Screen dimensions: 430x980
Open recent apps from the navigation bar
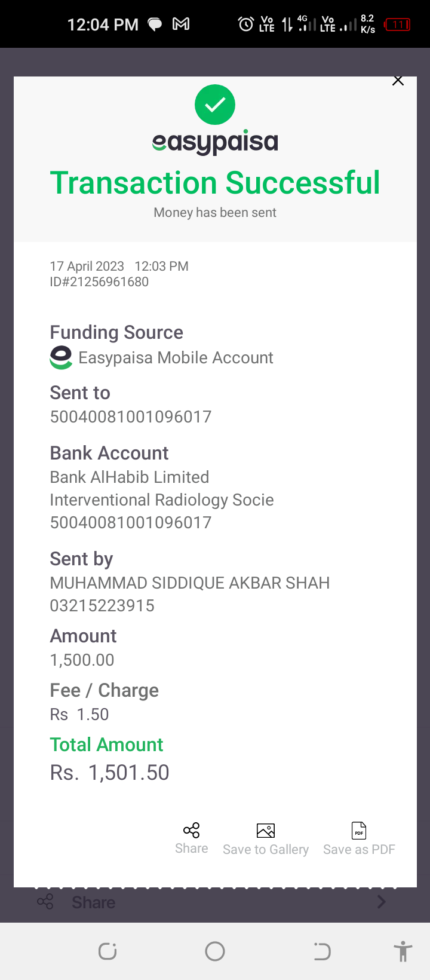107,951
